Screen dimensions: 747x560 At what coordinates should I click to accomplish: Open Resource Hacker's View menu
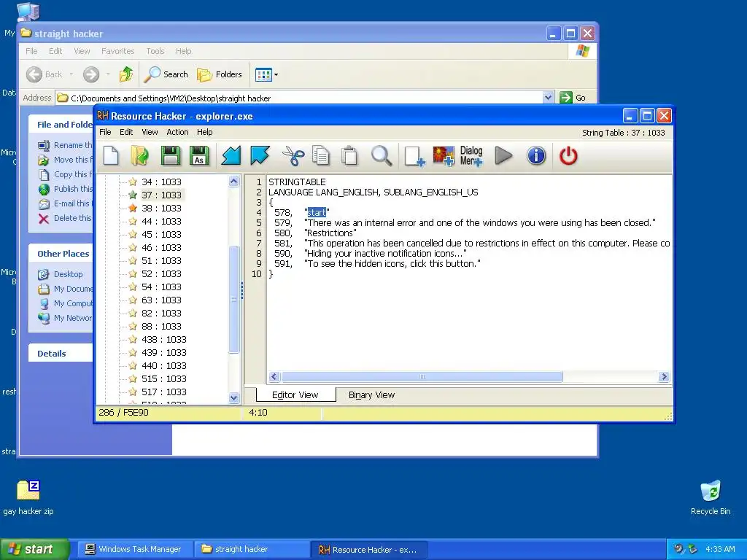click(150, 132)
